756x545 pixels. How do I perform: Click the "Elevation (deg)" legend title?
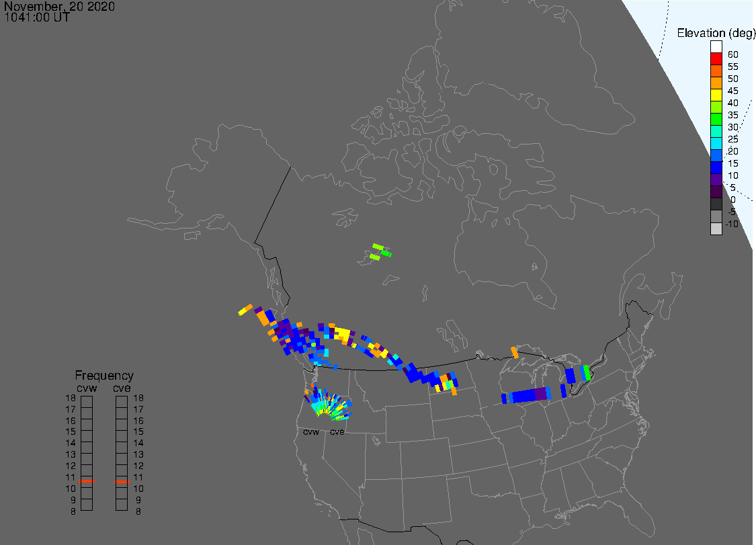(x=716, y=33)
